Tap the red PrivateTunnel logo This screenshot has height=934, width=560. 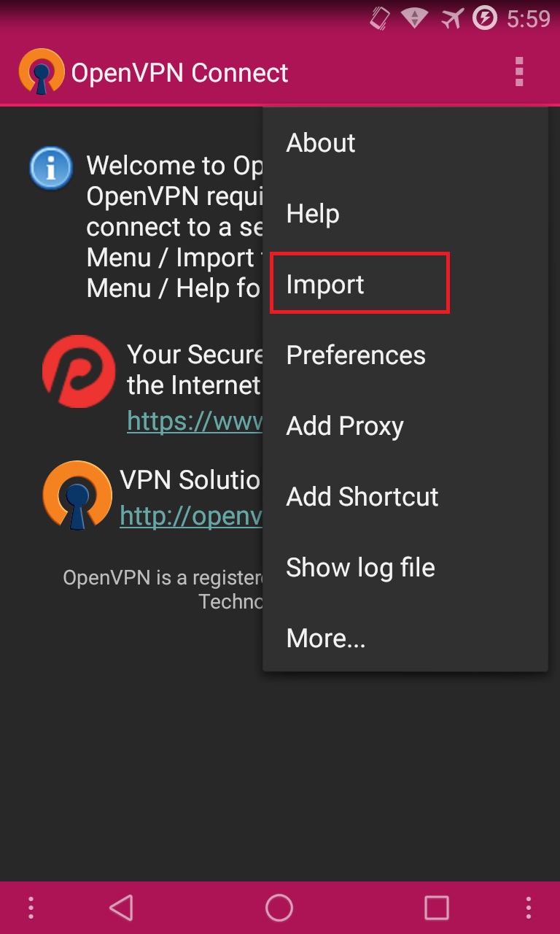click(x=79, y=371)
